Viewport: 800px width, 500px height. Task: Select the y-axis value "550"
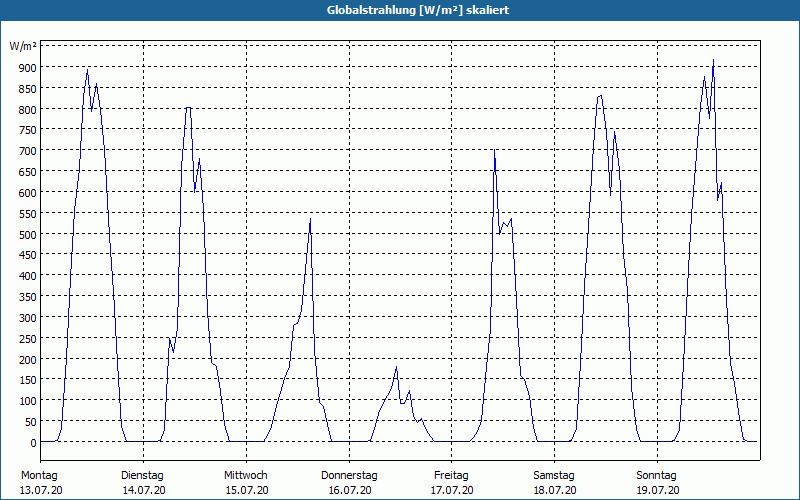tap(28, 214)
